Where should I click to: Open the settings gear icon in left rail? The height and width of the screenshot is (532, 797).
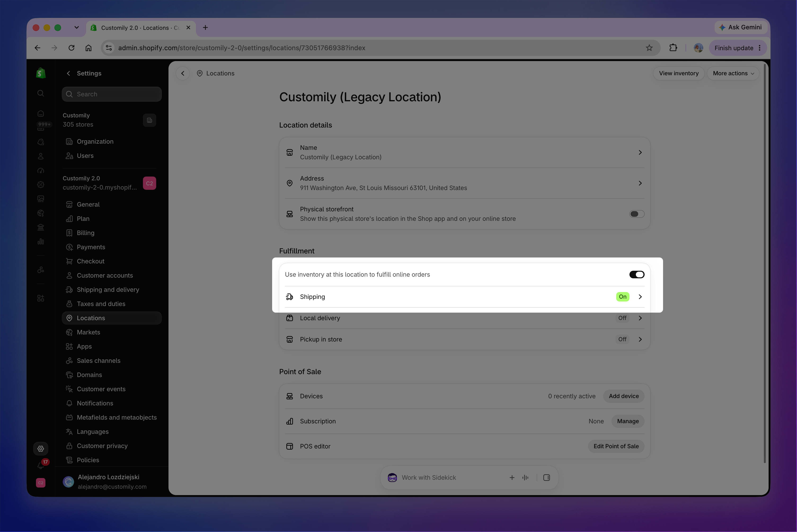tap(41, 448)
